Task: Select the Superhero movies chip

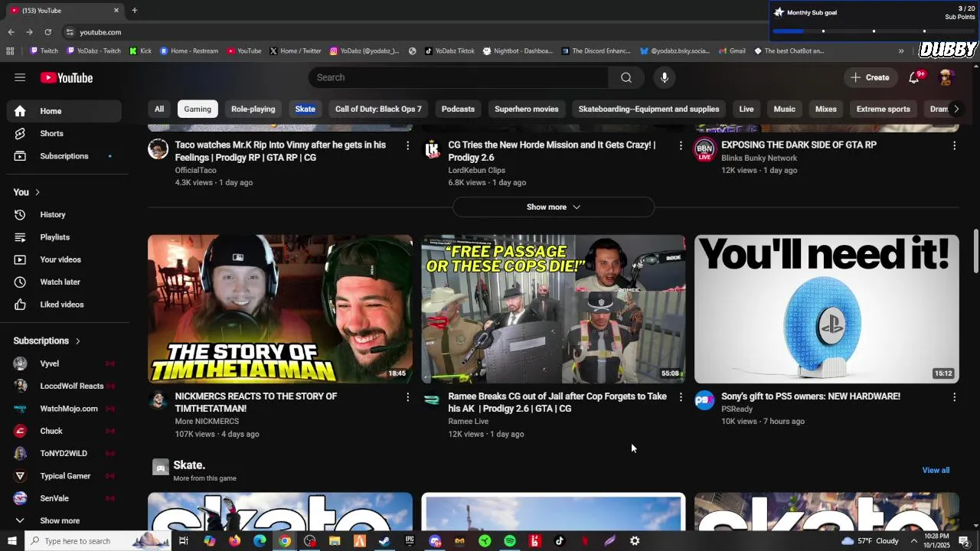Action: click(x=527, y=109)
